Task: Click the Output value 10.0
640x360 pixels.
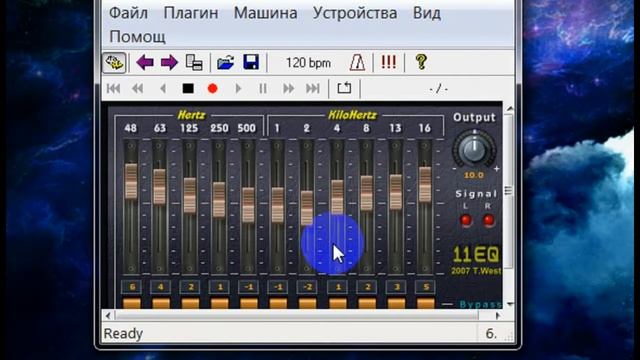Action: point(473,175)
